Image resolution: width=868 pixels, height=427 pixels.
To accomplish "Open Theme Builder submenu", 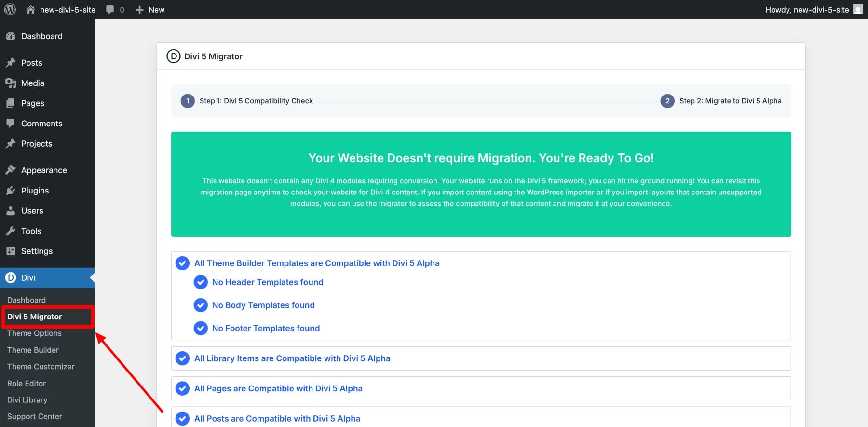I will (33, 350).
